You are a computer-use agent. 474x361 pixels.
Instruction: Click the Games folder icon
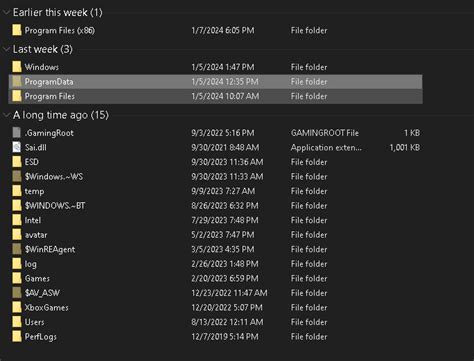17,278
